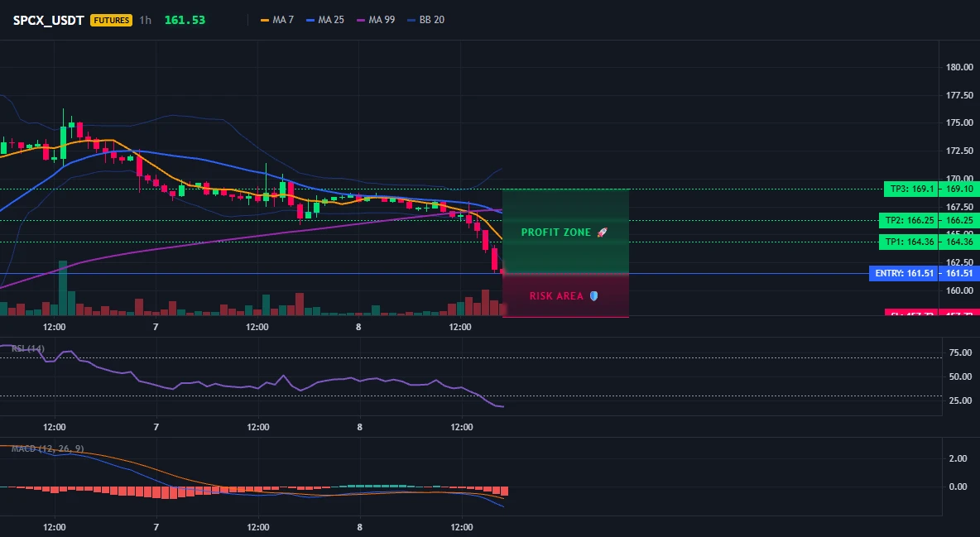Click the 0.00 level on the MACD axis
Image resolution: width=980 pixels, height=537 pixels.
(958, 487)
